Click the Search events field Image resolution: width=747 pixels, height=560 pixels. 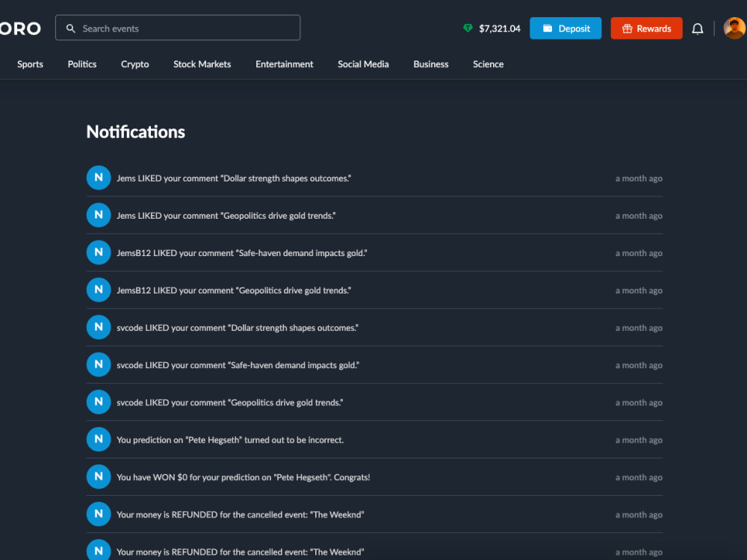pyautogui.click(x=178, y=28)
